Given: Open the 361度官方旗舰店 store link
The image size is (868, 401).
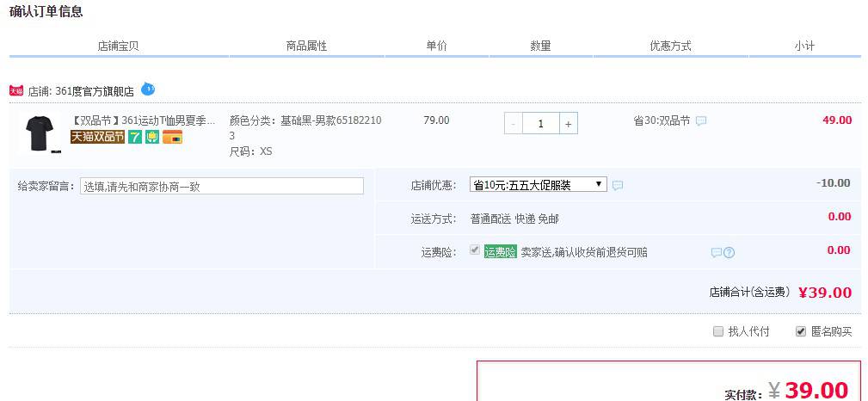Looking at the screenshot, I should point(95,91).
